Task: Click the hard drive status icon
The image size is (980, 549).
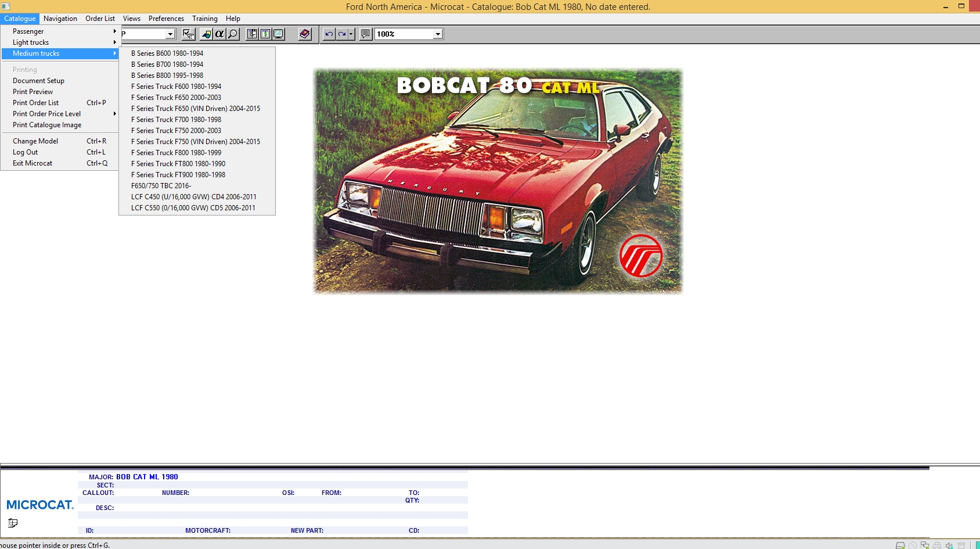Action: [900, 545]
